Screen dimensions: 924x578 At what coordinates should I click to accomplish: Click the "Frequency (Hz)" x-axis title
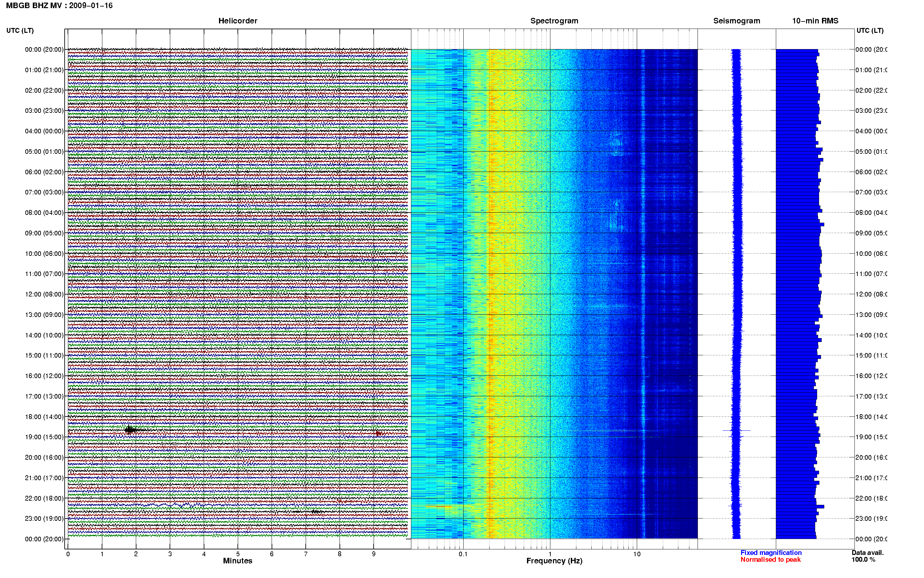point(554,561)
